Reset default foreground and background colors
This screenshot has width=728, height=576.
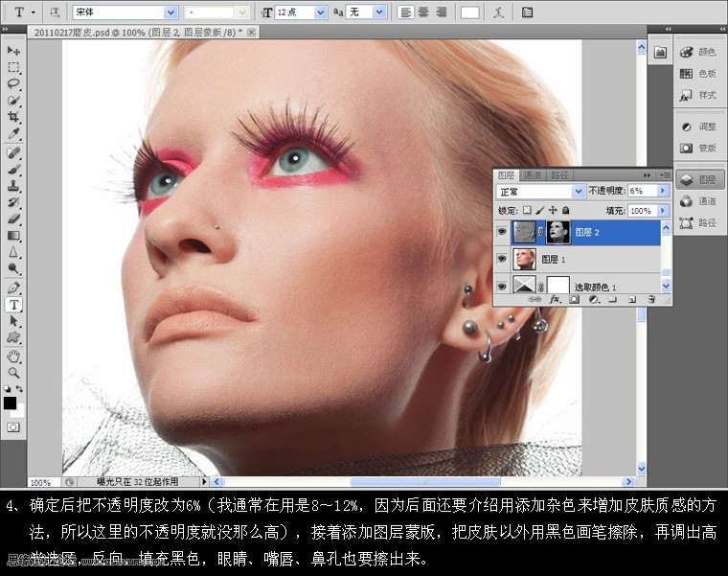coord(7,388)
